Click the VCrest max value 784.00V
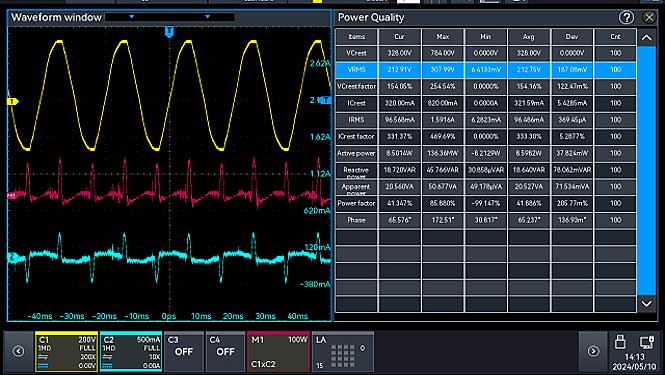 pyautogui.click(x=443, y=53)
